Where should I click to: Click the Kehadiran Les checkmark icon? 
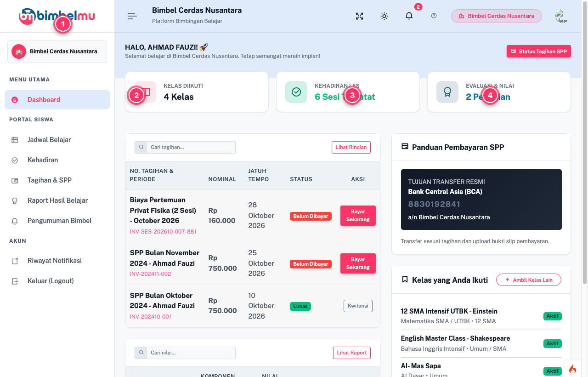(296, 92)
